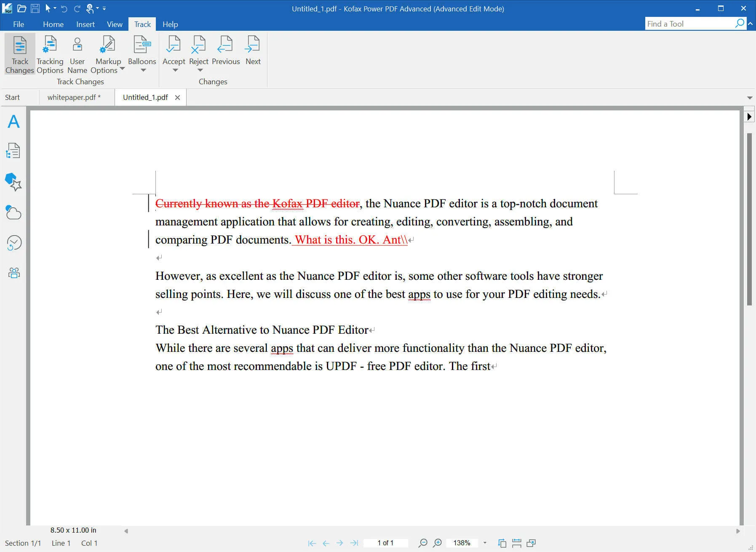Accept the current tracked change

pyautogui.click(x=174, y=50)
